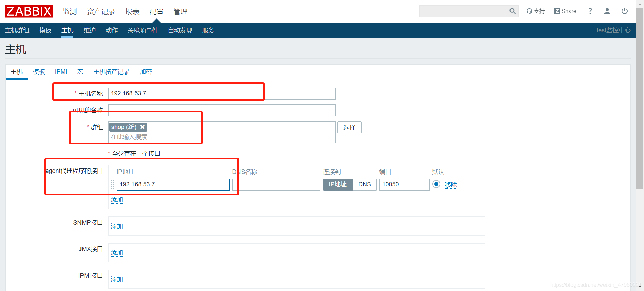Switch to the 主机 form tab
The width and height of the screenshot is (644, 291).
17,72
